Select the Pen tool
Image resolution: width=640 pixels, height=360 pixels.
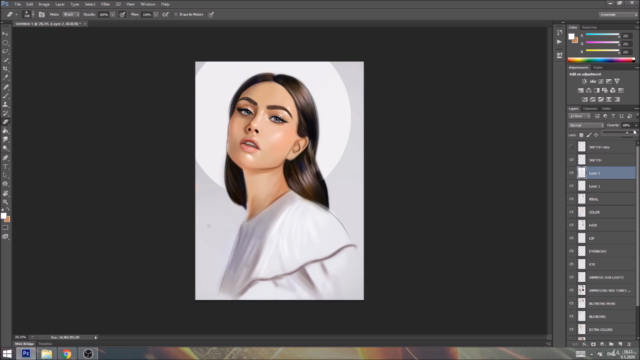click(x=5, y=158)
